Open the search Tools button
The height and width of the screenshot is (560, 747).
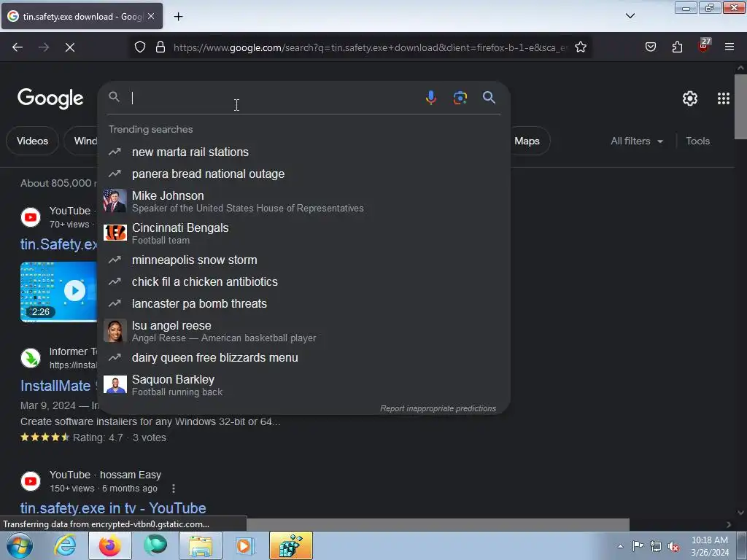(x=697, y=141)
